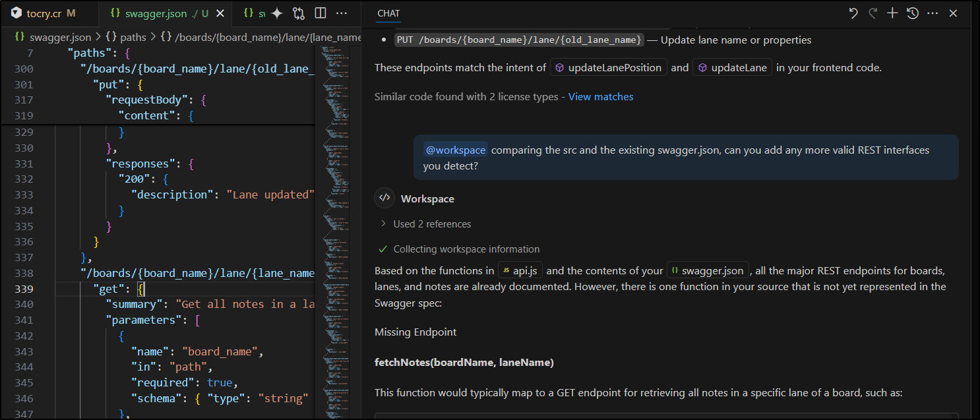Screen dimensions: 980x420
Task: Open the updateLanePosition symbol reference
Action: (x=608, y=68)
